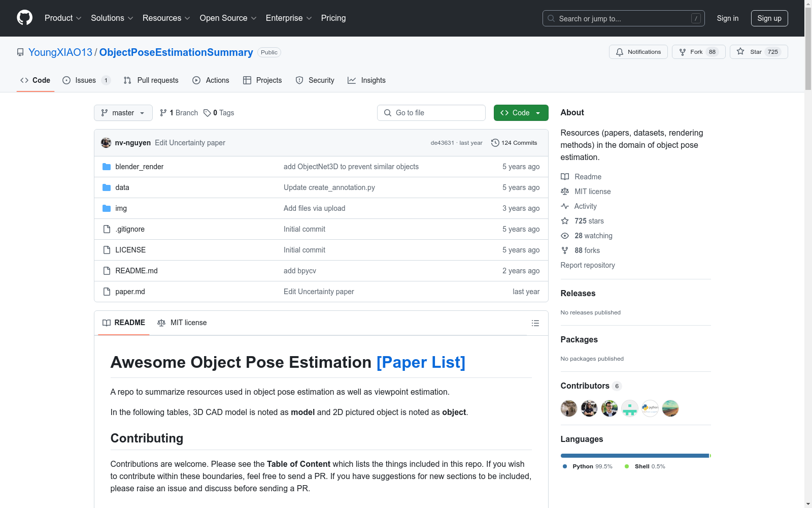Image resolution: width=812 pixels, height=508 pixels.
Task: Click the Search or jump to field
Action: click(624, 18)
